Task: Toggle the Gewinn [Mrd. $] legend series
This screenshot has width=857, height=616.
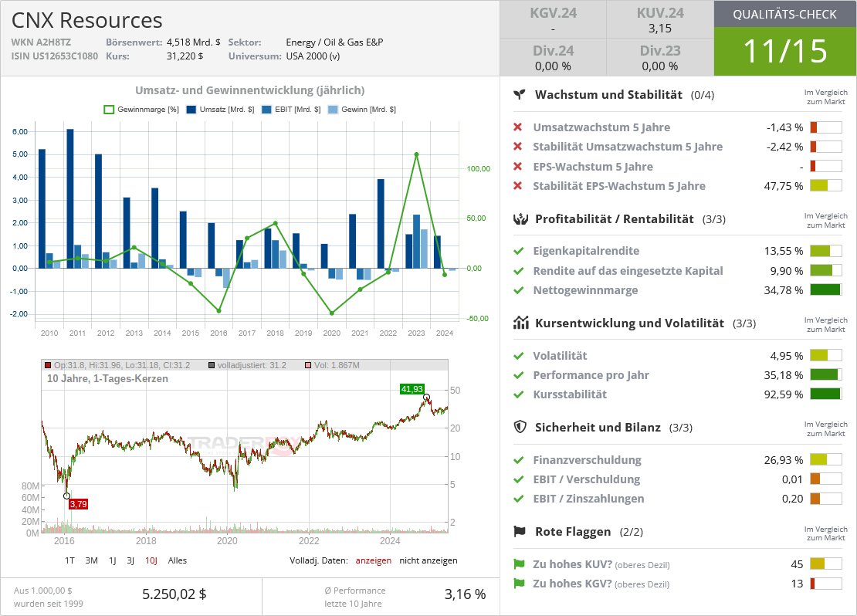Action: pyautogui.click(x=362, y=110)
